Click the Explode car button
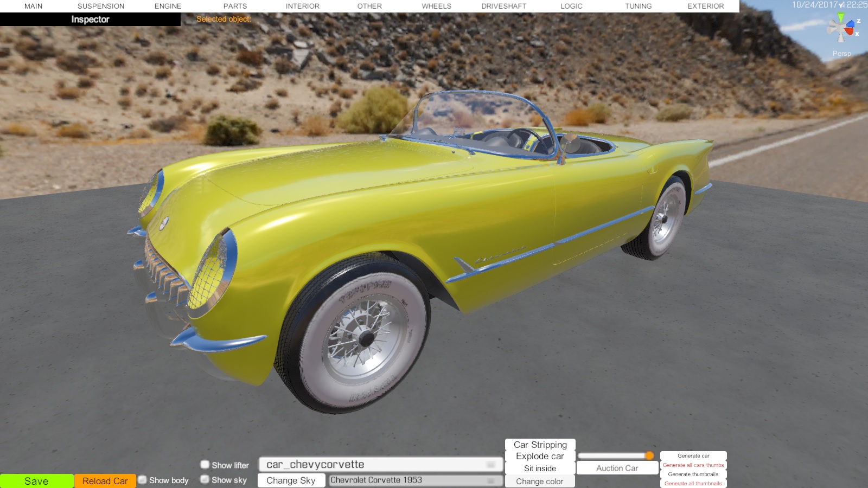This screenshot has height=488, width=868. [x=540, y=457]
